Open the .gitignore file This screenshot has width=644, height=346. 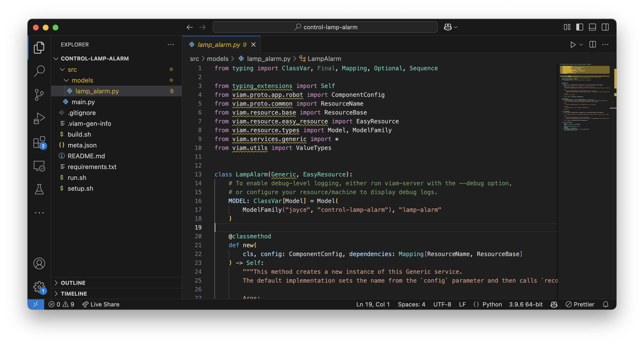[116, 113]
